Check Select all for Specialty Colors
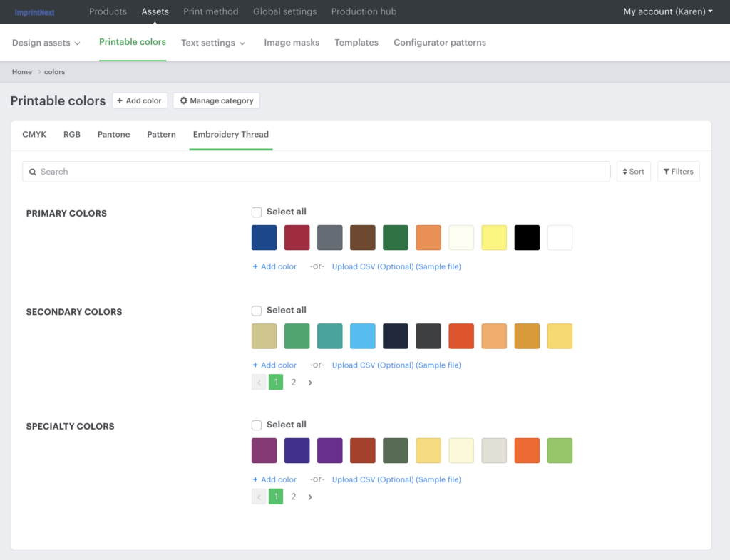The width and height of the screenshot is (730, 560). (257, 425)
